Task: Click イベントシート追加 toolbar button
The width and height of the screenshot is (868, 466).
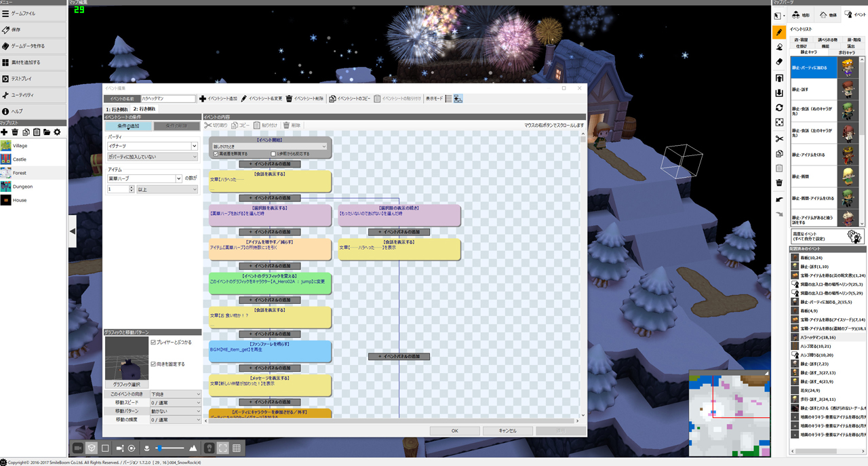Action: point(218,99)
